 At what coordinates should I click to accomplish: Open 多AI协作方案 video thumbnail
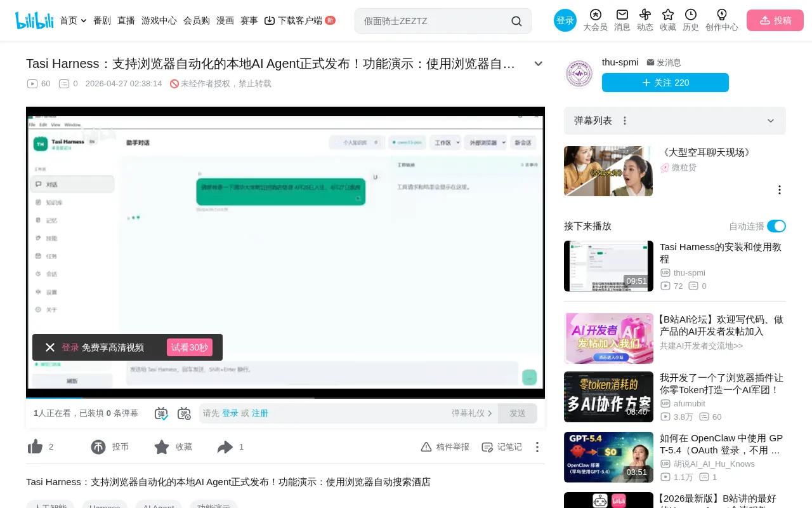pyautogui.click(x=608, y=397)
